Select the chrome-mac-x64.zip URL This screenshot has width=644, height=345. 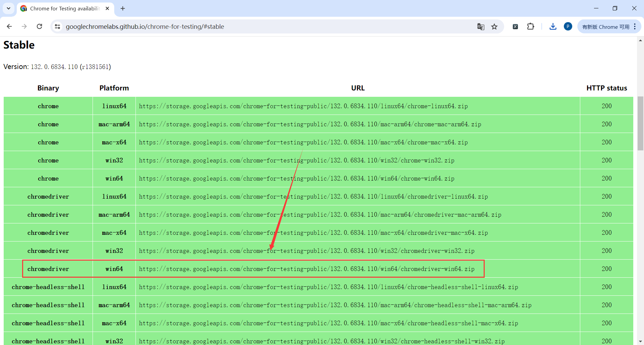pos(304,142)
